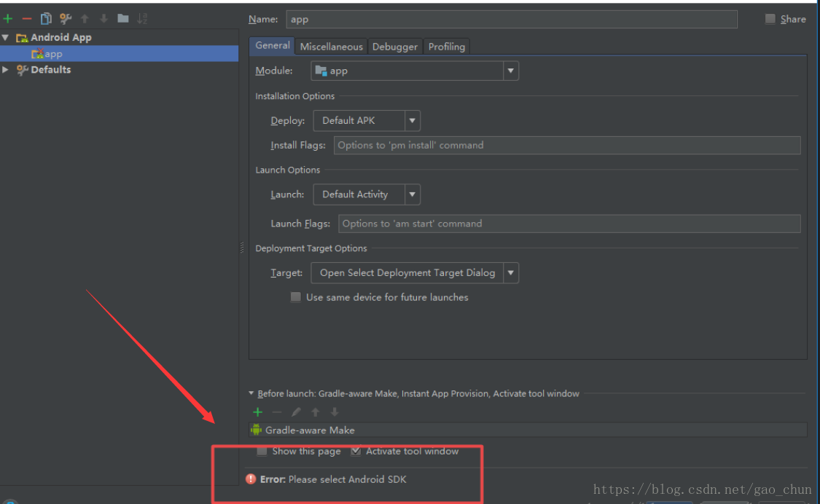Toggle the Share checkbox
Screen dimensions: 820x504
[770, 19]
